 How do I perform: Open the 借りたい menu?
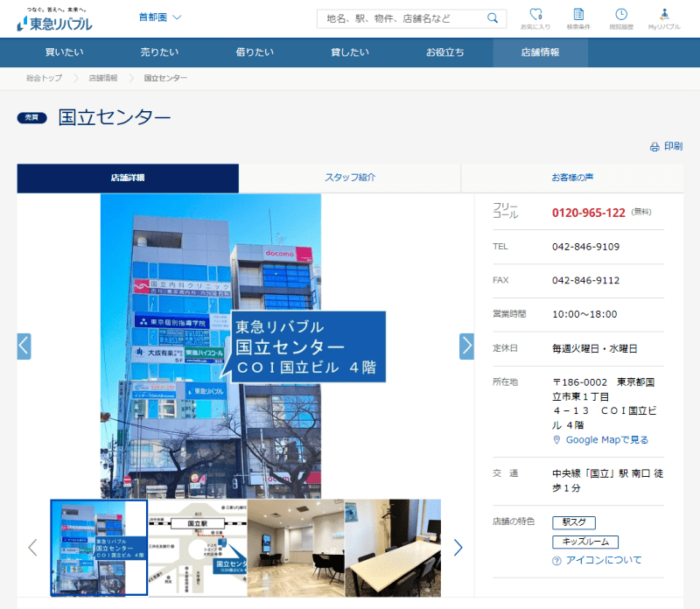coord(254,52)
